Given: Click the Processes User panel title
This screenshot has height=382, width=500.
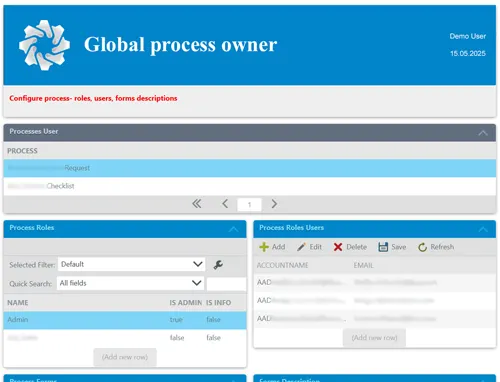Looking at the screenshot, I should (x=34, y=131).
